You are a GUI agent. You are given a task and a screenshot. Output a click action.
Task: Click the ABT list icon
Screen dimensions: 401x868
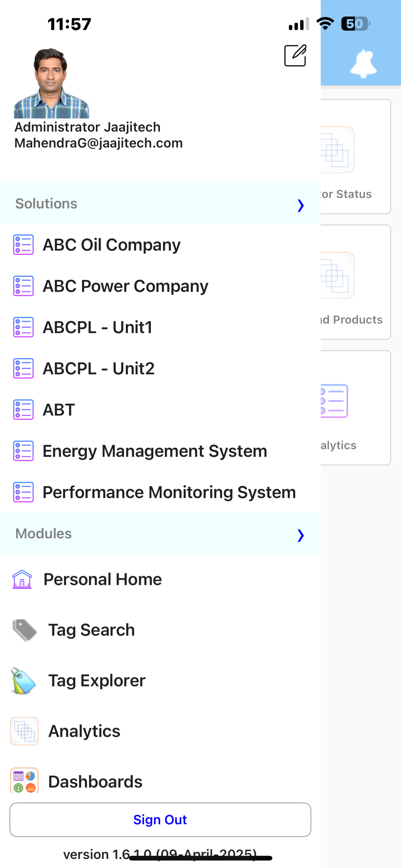23,410
